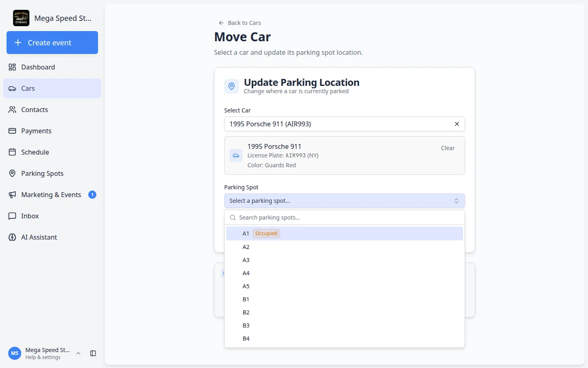The width and height of the screenshot is (588, 368).
Task: Click the Parking Spots pin icon
Action: [x=12, y=173]
